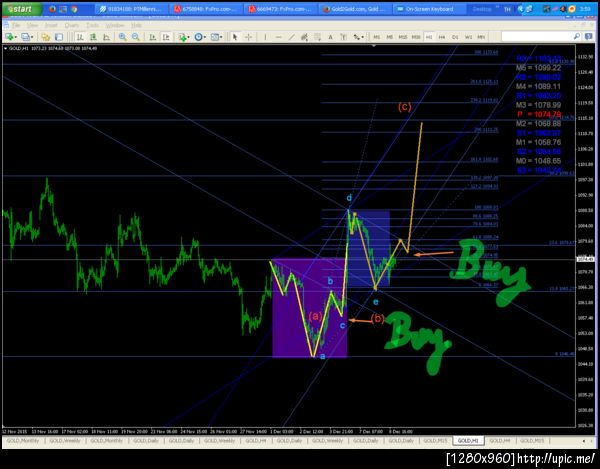Viewport: 600px width, 469px height.
Task: Click the 'M5 = 1099.22' pivot label
Action: tap(538, 68)
